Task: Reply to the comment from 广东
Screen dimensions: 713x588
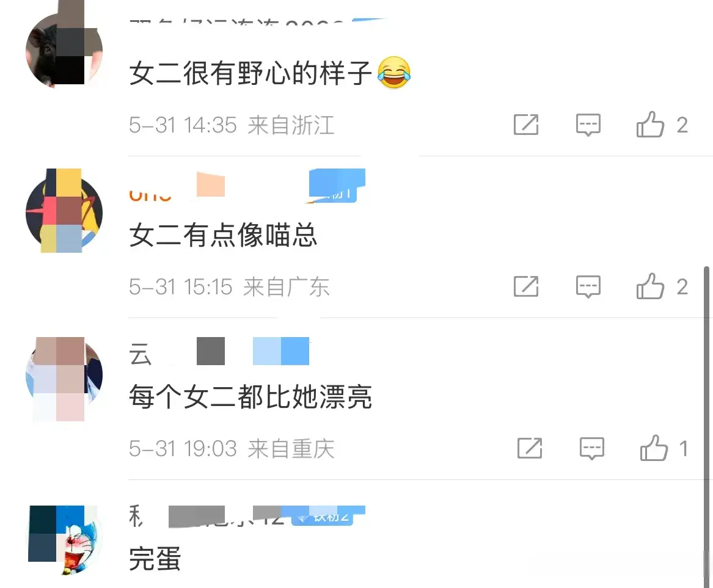Action: pyautogui.click(x=588, y=286)
